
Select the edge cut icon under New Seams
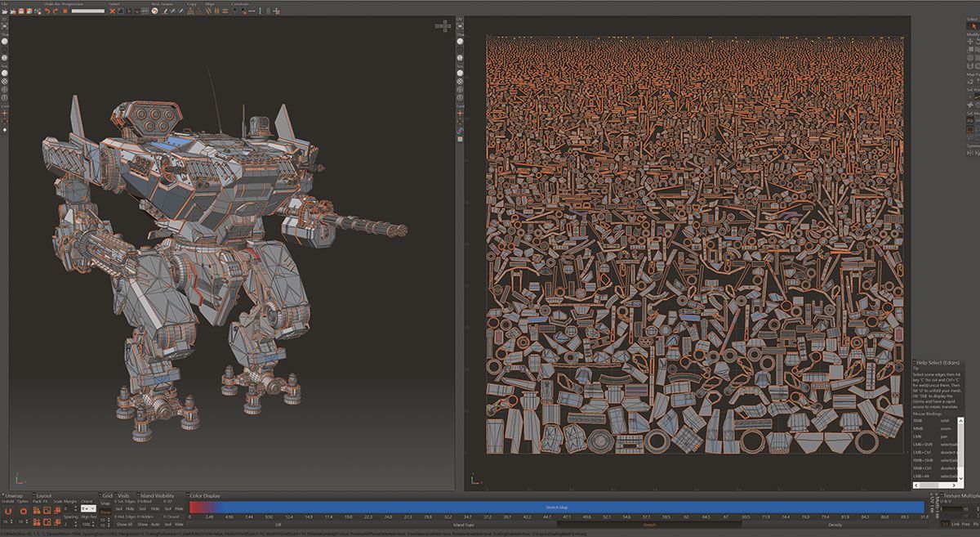(x=165, y=11)
